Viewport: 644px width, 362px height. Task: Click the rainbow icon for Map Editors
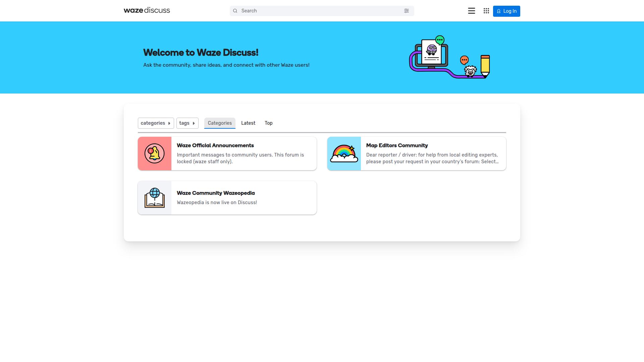[344, 154]
